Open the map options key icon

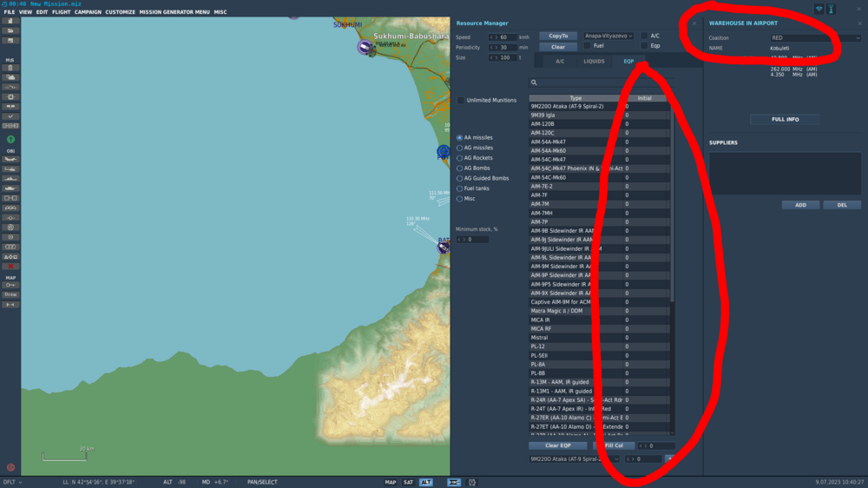(x=10, y=286)
